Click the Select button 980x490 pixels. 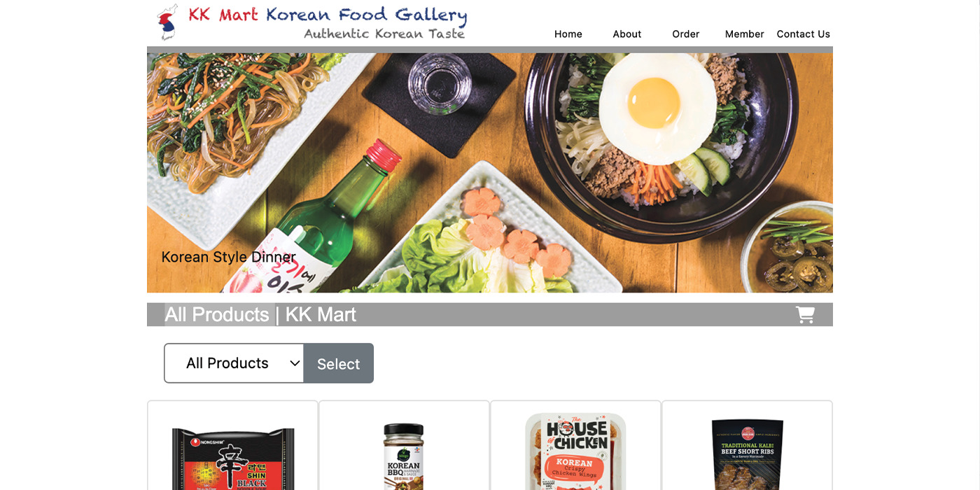tap(339, 363)
